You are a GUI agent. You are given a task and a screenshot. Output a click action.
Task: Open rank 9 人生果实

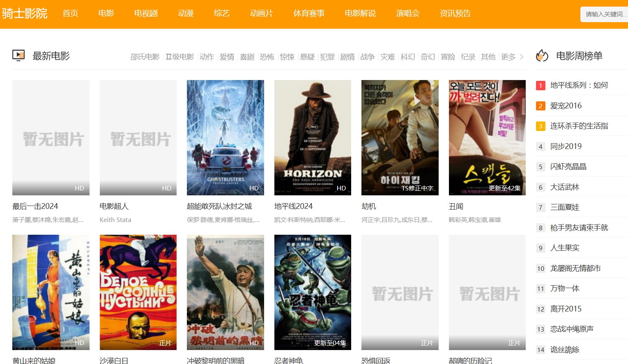[x=565, y=247]
